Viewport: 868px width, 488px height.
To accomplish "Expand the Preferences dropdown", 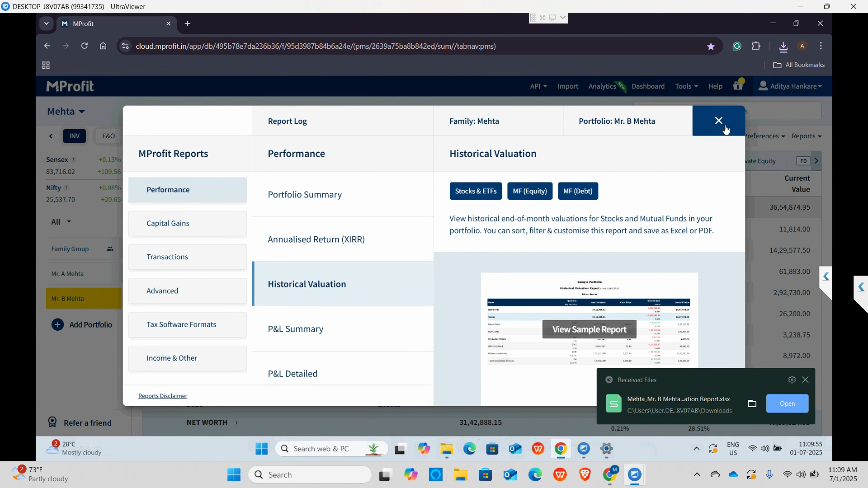I will (764, 136).
